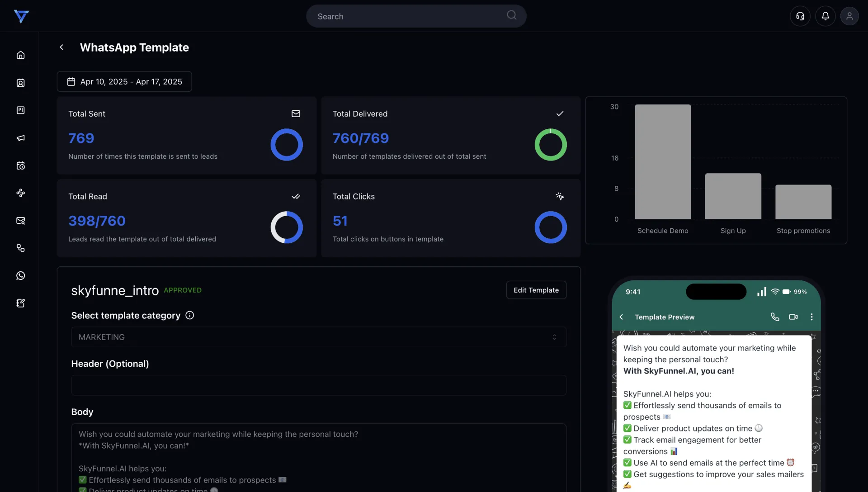This screenshot has height=492, width=868.
Task: Click the back arrow in Template Preview
Action: tap(621, 317)
